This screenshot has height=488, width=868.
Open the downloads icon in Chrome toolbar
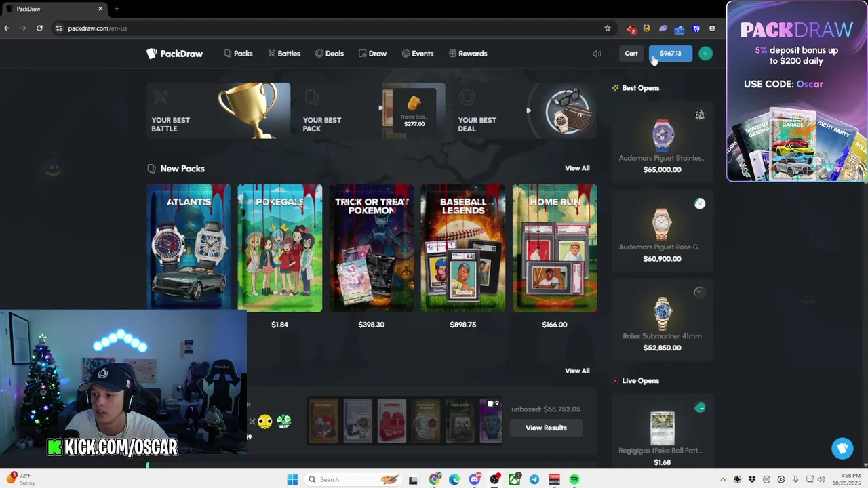(x=712, y=28)
